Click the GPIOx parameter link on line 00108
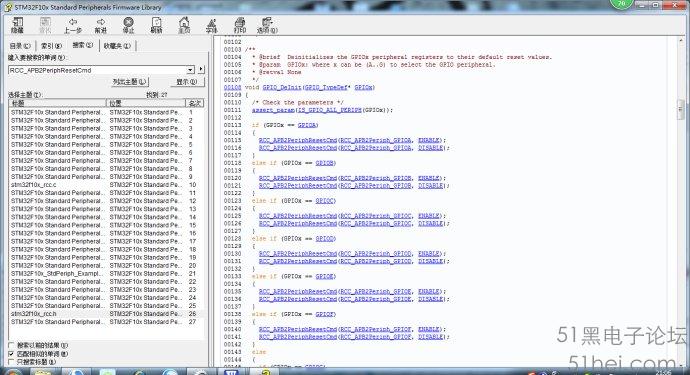The image size is (690, 375). coord(363,87)
